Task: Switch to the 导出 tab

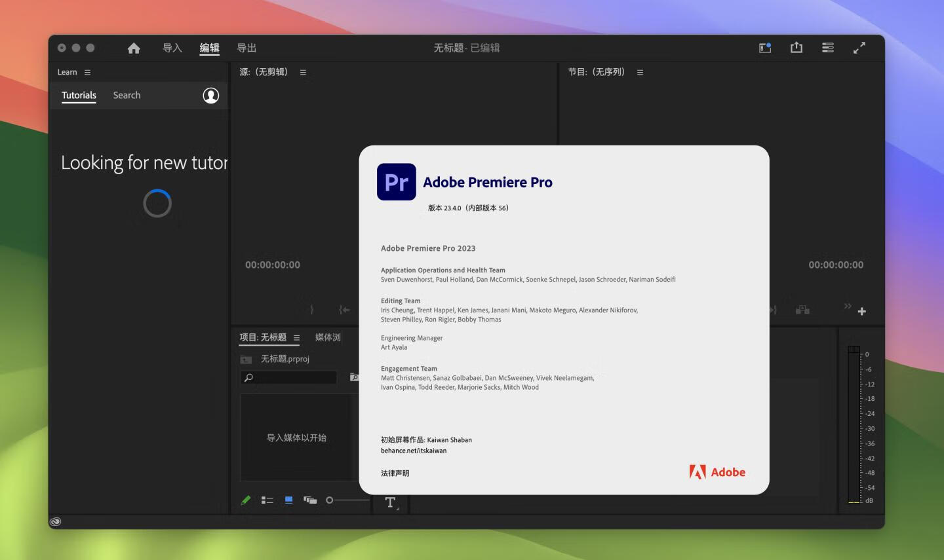Action: 246,48
